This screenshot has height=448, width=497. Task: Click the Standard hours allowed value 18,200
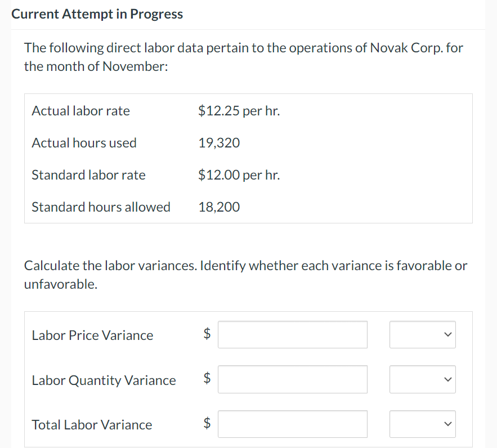click(x=219, y=207)
